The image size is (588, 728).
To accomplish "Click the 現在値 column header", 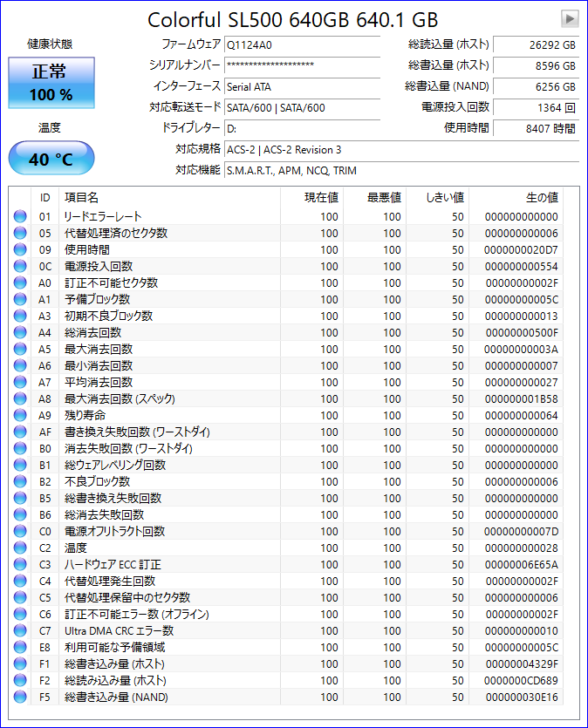I will coord(311,198).
